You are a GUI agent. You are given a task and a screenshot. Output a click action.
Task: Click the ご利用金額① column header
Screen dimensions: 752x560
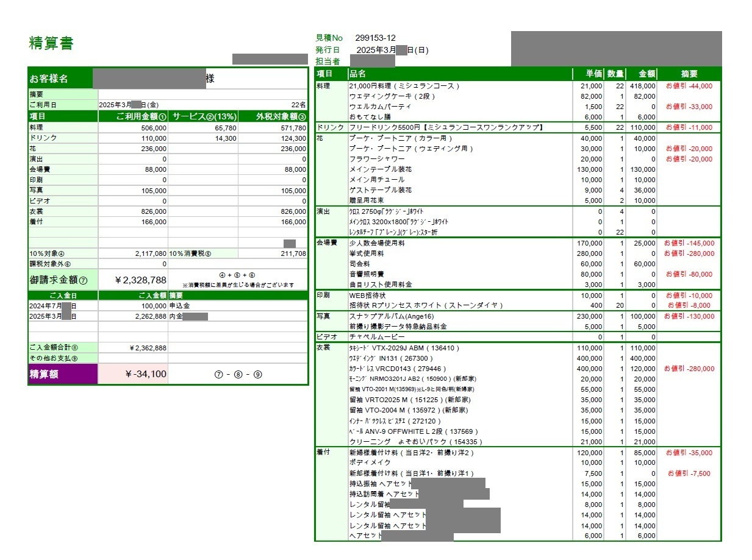pyautogui.click(x=141, y=116)
